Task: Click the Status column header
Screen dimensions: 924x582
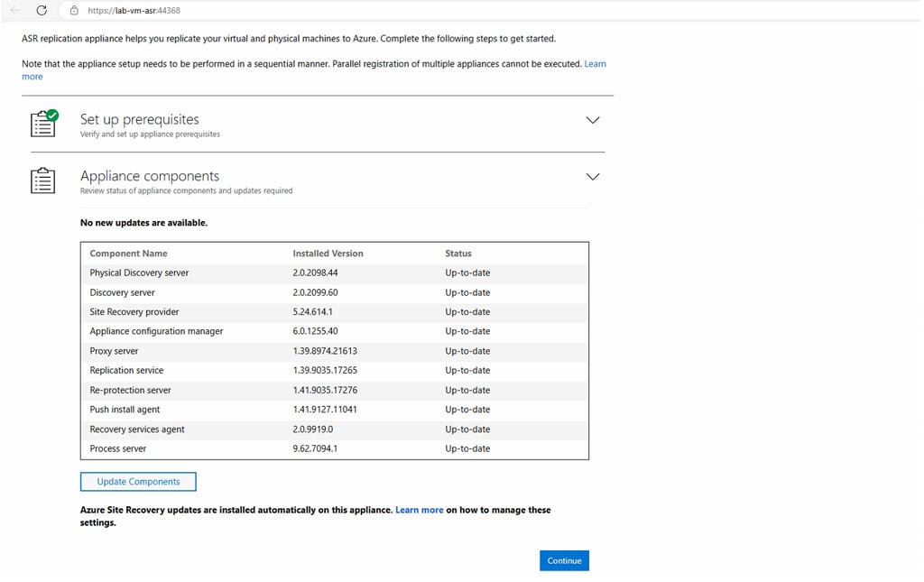Action: tap(457, 254)
